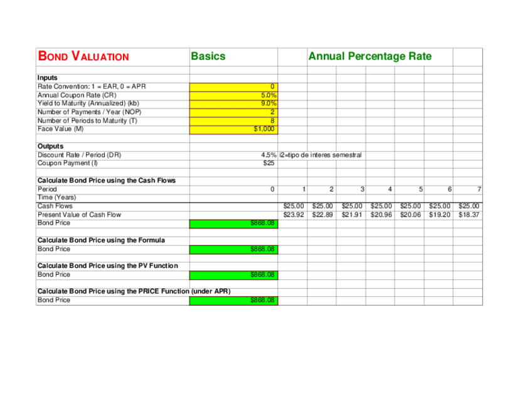Select the 'Face Value (M)' label
The image size is (532, 411).
[x=60, y=129]
